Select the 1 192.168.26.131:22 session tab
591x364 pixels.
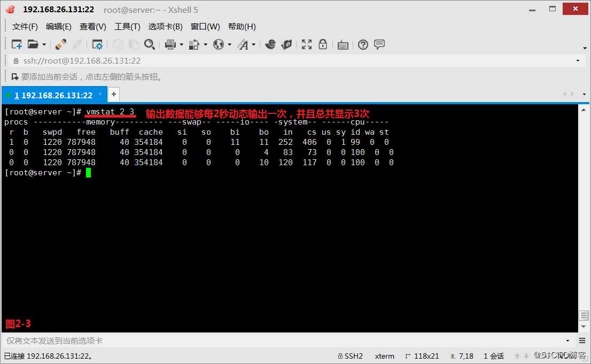pyautogui.click(x=53, y=96)
